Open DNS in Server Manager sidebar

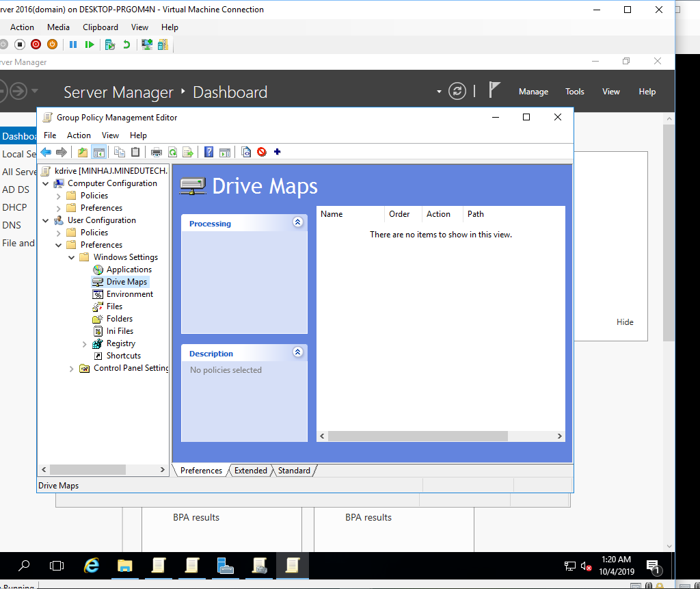12,225
